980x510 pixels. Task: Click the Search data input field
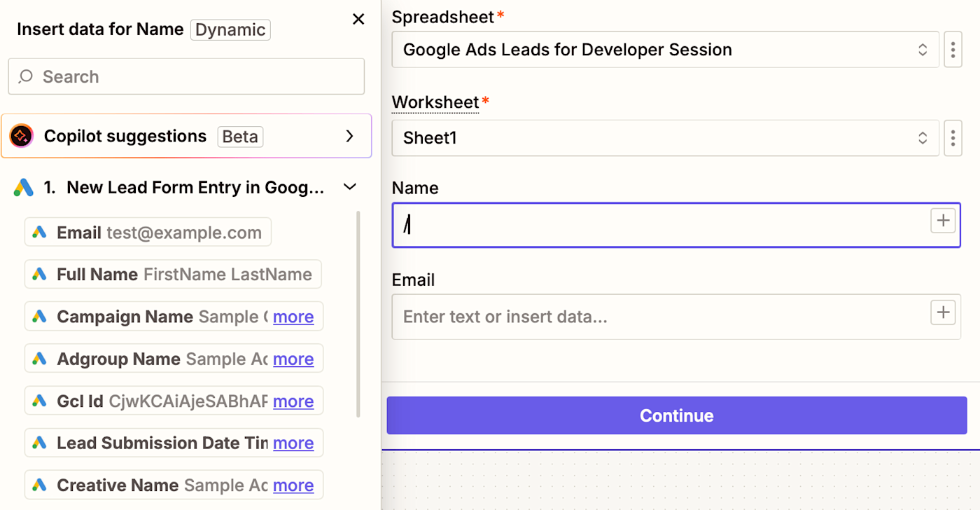pyautogui.click(x=196, y=76)
